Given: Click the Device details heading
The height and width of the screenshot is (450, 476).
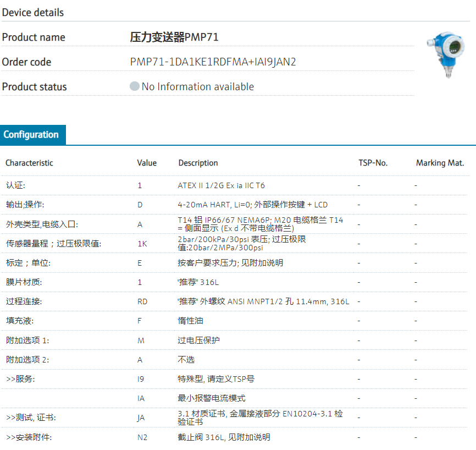Looking at the screenshot, I should click(x=33, y=12).
